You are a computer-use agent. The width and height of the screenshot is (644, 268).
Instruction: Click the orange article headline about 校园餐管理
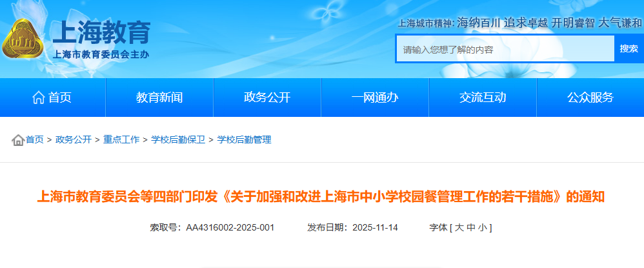click(x=321, y=196)
